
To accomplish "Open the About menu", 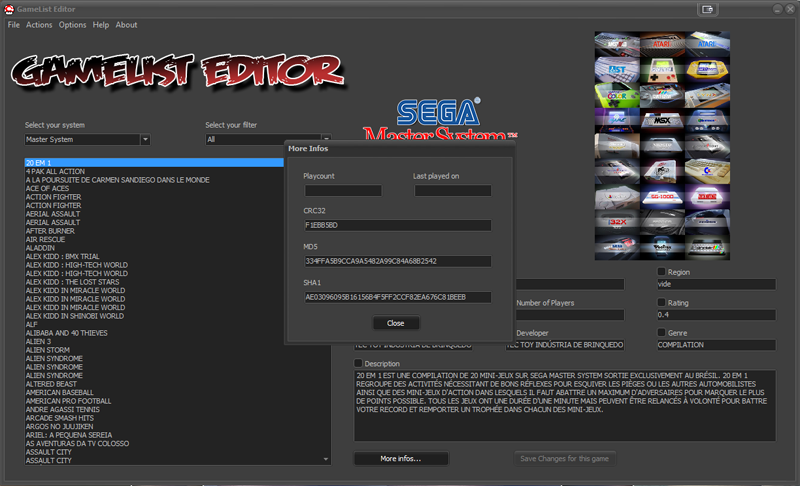I will (x=126, y=24).
